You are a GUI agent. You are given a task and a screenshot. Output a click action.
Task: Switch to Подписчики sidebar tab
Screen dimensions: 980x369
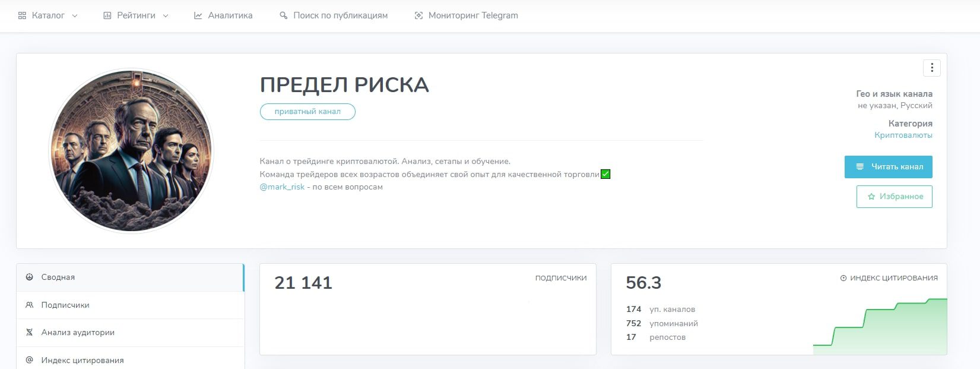[130, 305]
